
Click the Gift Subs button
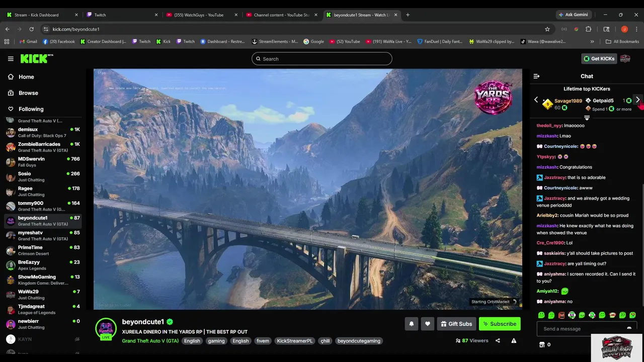pyautogui.click(x=456, y=324)
